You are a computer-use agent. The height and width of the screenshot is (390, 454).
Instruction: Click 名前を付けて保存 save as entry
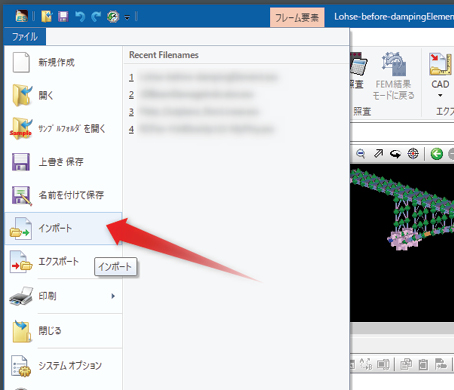(63, 195)
